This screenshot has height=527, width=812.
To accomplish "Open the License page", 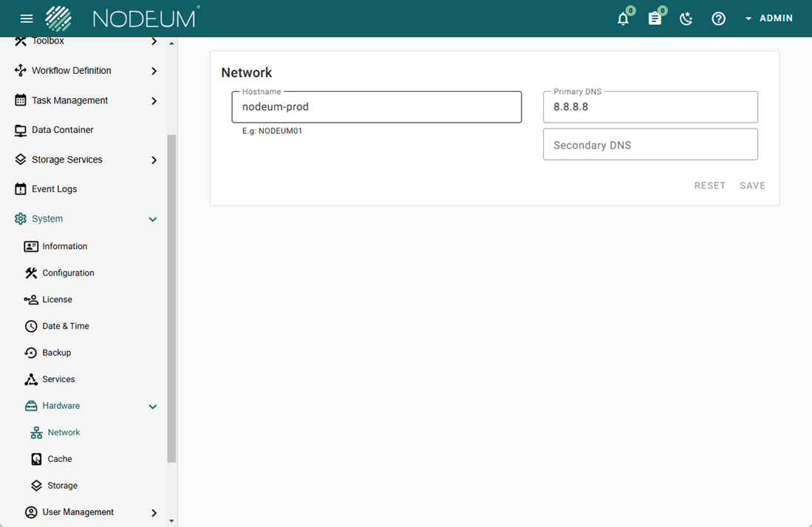I will [57, 299].
